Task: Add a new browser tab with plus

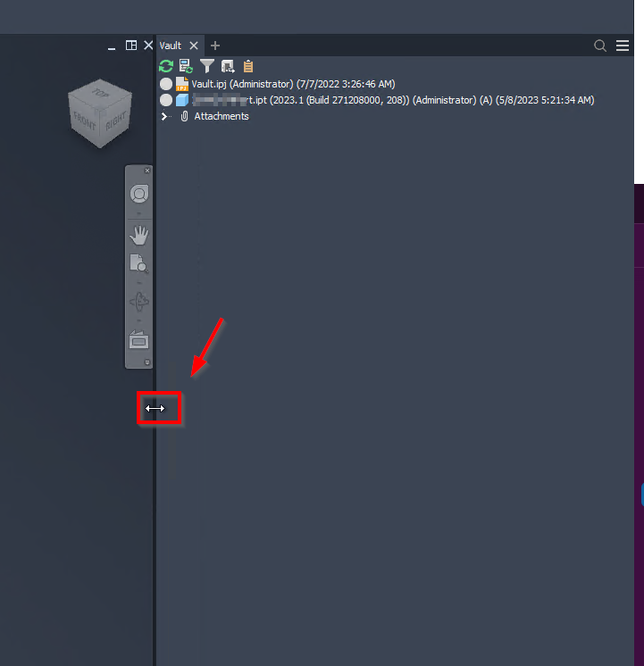Action: click(215, 46)
